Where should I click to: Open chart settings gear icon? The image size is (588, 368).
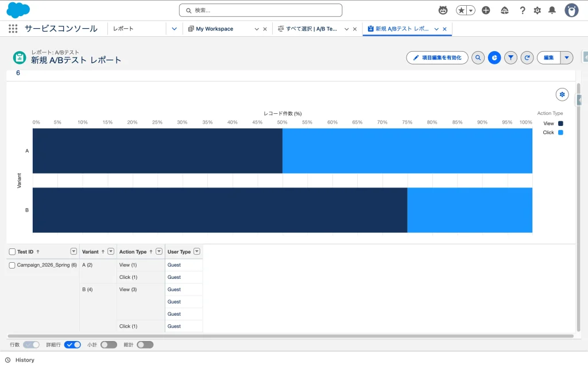(x=562, y=94)
